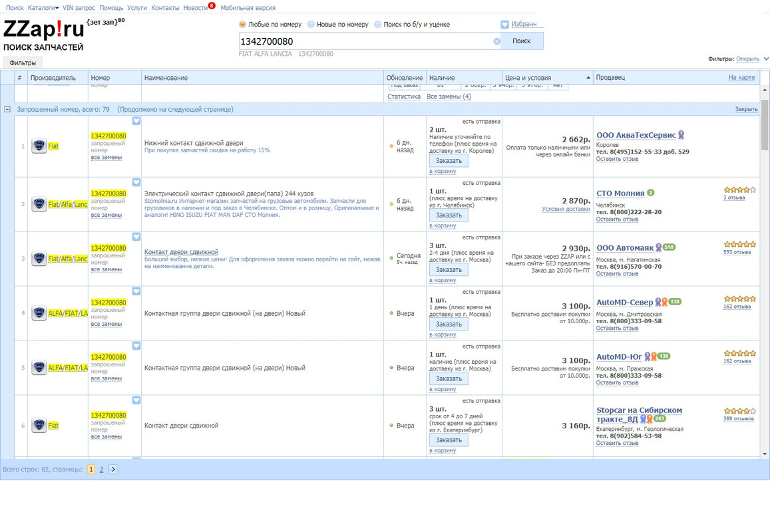
Task: Add the Stopcar row to favorites
Action: 136,400
